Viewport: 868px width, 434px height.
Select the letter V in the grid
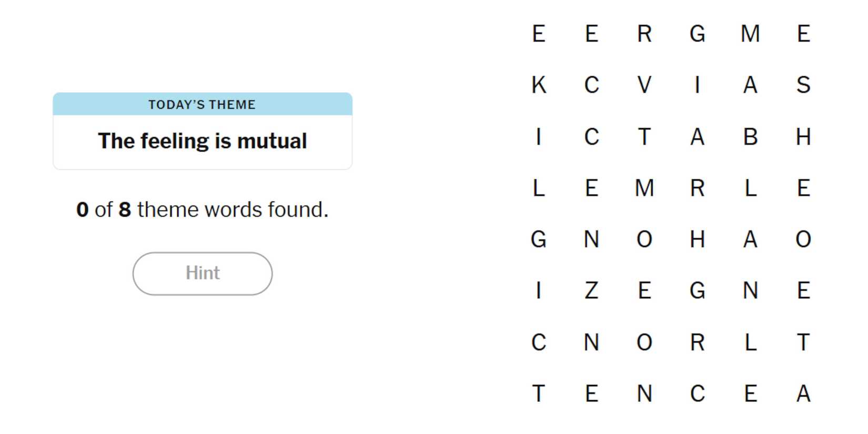pos(644,85)
